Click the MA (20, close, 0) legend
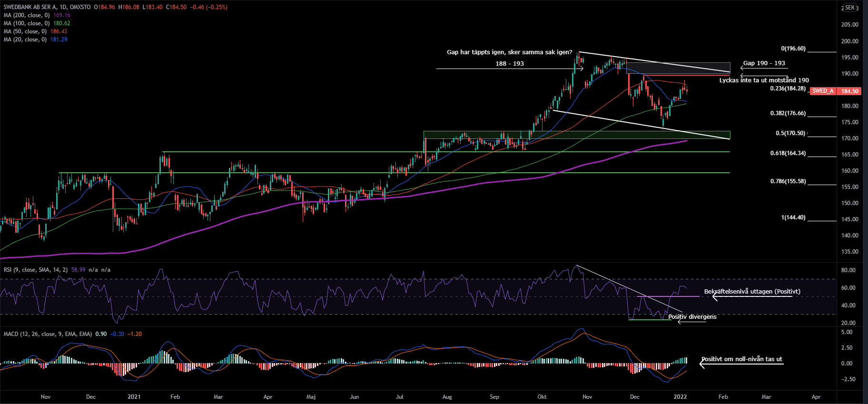Image resolution: width=868 pixels, height=404 pixels. [25, 39]
